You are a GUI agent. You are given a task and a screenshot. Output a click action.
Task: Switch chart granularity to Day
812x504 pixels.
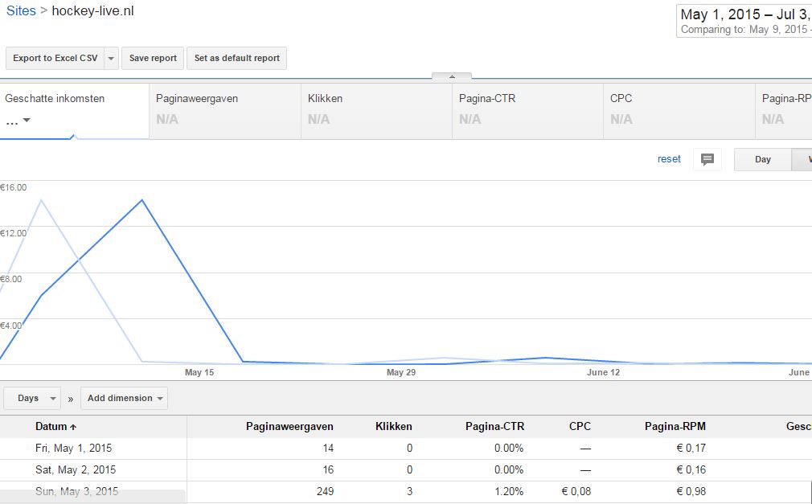click(763, 159)
